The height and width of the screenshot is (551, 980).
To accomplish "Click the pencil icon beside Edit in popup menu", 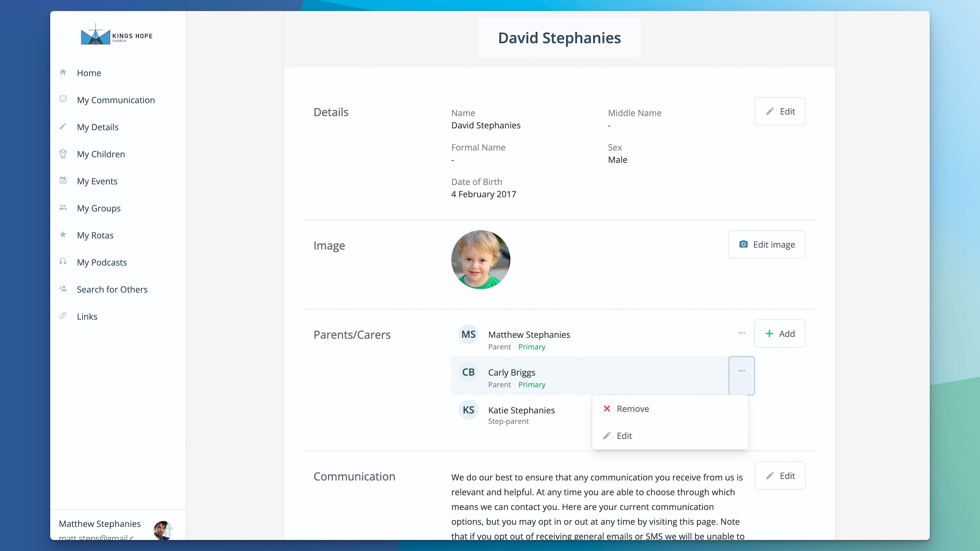I will pyautogui.click(x=607, y=435).
